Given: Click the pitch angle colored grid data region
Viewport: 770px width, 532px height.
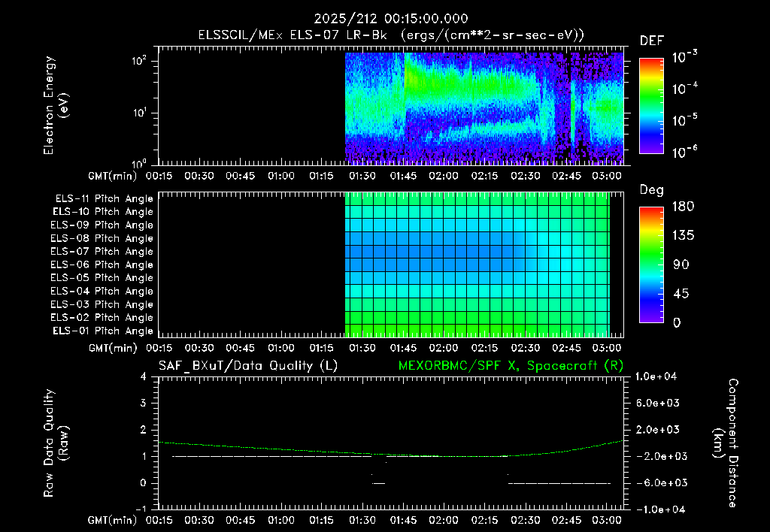Looking at the screenshot, I should coord(477,265).
